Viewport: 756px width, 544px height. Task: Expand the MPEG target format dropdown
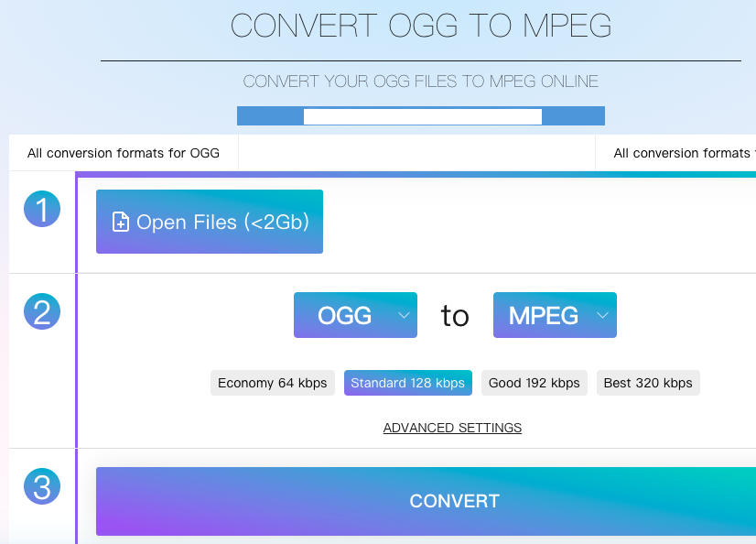click(x=555, y=315)
